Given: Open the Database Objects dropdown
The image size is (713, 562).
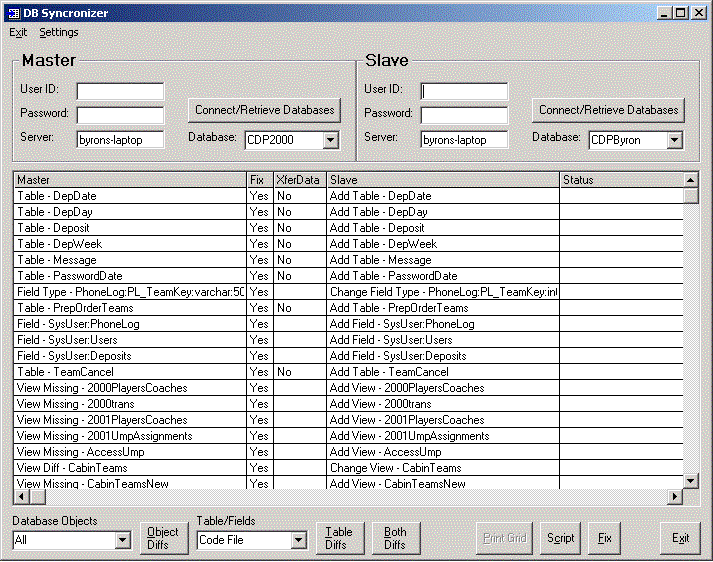Looking at the screenshot, I should pos(123,540).
